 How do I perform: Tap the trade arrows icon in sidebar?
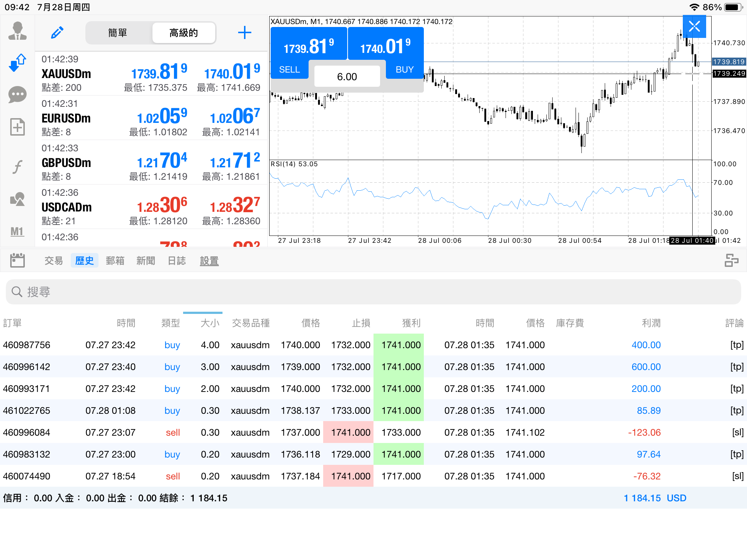pyautogui.click(x=17, y=62)
